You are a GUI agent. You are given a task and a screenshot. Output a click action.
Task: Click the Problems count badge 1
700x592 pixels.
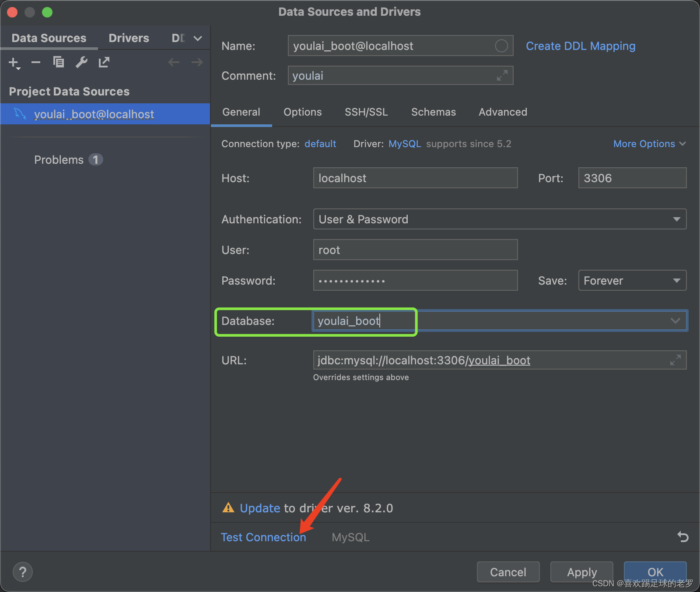(x=95, y=159)
